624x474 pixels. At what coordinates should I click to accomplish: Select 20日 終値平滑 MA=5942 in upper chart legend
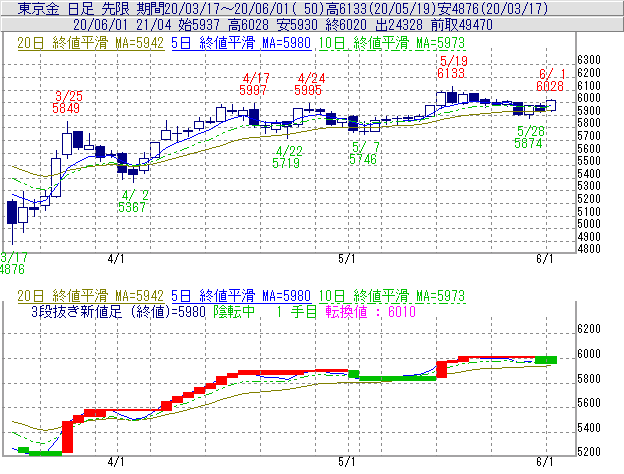[91, 43]
